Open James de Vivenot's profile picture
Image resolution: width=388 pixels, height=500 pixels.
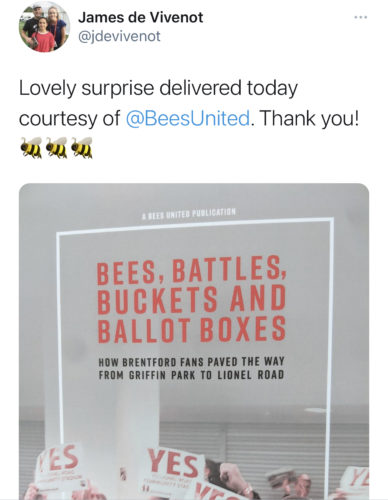(44, 27)
